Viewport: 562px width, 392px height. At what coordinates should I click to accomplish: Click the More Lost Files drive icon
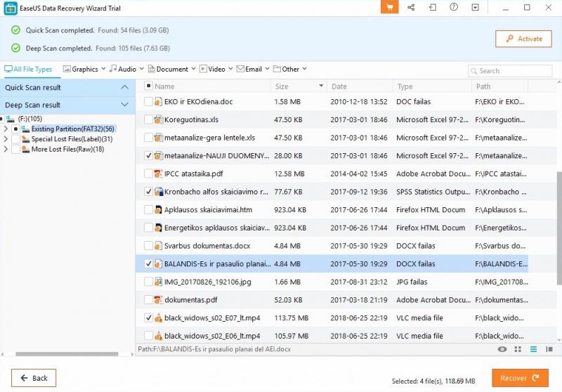[25, 150]
